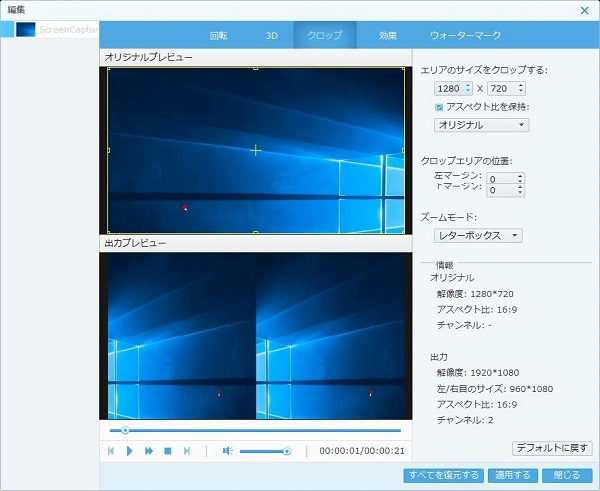Increase crop height 720 with up arrow
This screenshot has height=491, width=600.
tap(520, 86)
